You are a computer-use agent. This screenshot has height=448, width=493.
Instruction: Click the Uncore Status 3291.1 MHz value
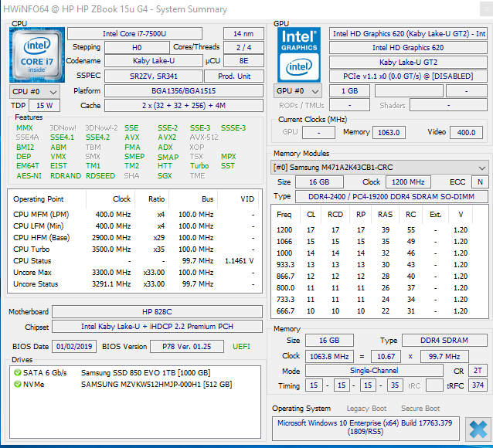pos(111,284)
